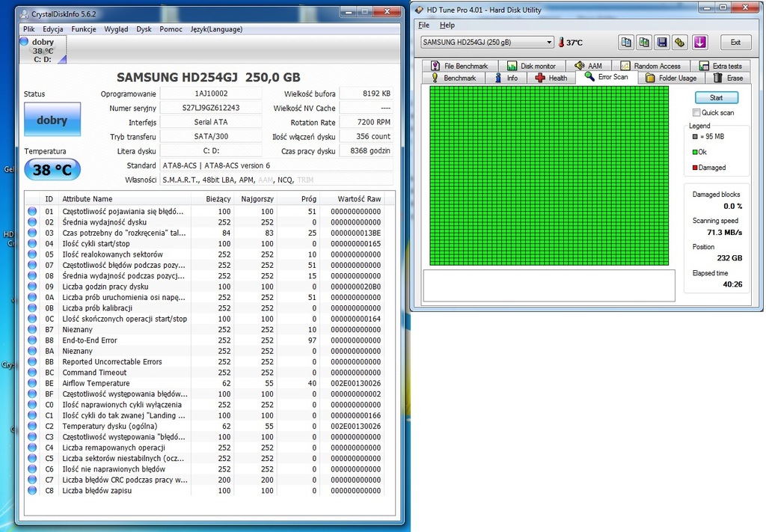
Task: Open the Plik menu in CrystalDiskInfo
Action: 29,29
